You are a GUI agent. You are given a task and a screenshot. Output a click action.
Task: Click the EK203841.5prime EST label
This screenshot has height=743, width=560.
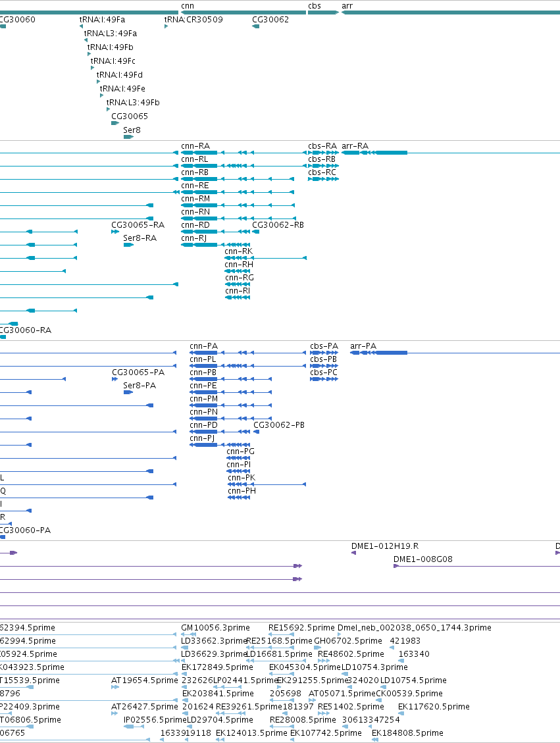pos(218,693)
